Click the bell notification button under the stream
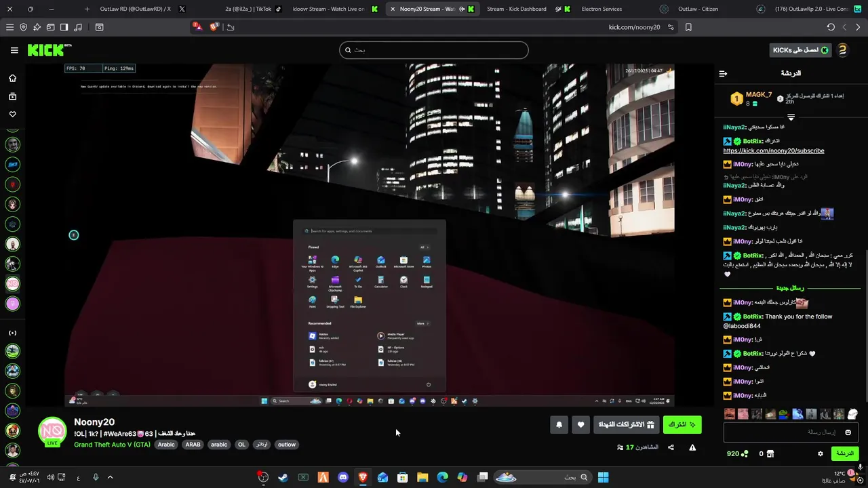The width and height of the screenshot is (868, 488). (x=559, y=425)
